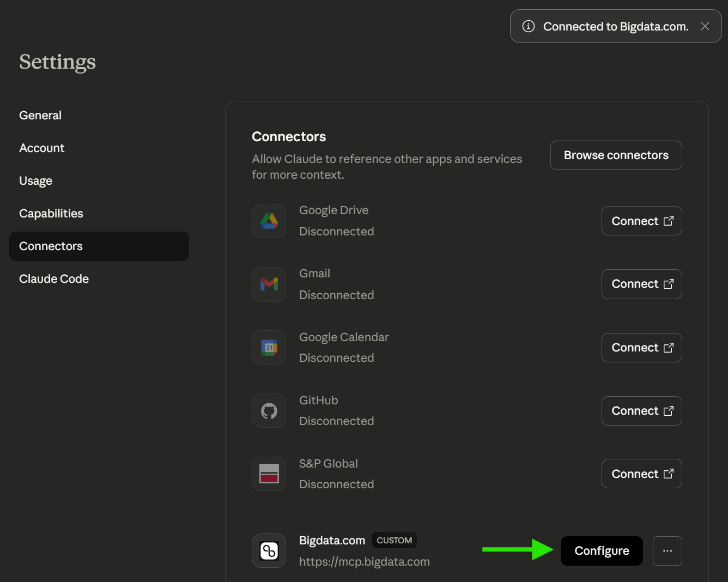728x582 pixels.
Task: Click the info icon in the notification
Action: (x=529, y=26)
